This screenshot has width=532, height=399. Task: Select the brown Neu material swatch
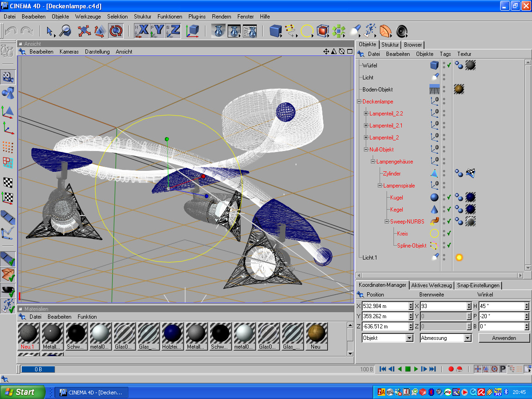click(x=316, y=336)
